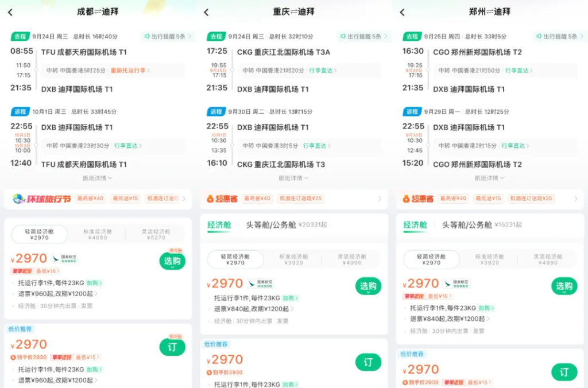Open 单单返现 最低¥15 tag in 成都 top fare
588x388 pixels.
pos(35,271)
